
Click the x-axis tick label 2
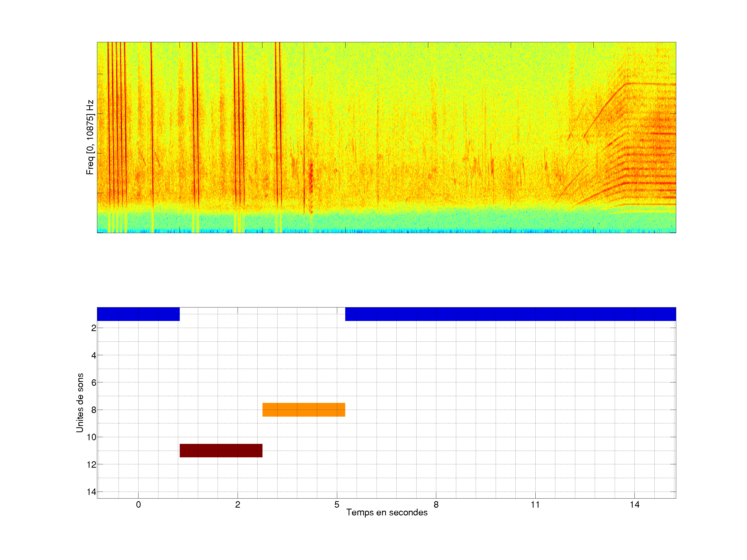pos(238,505)
